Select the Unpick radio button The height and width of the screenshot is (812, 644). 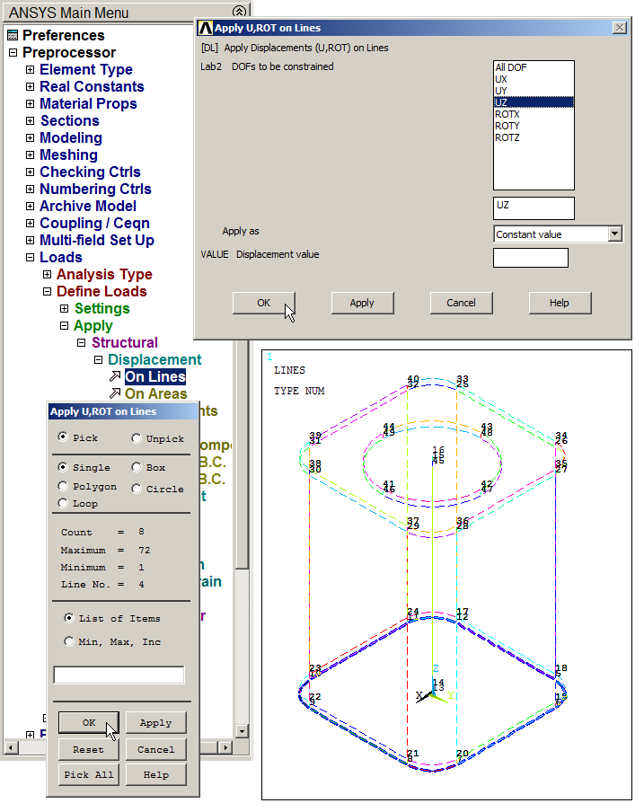[x=137, y=438]
